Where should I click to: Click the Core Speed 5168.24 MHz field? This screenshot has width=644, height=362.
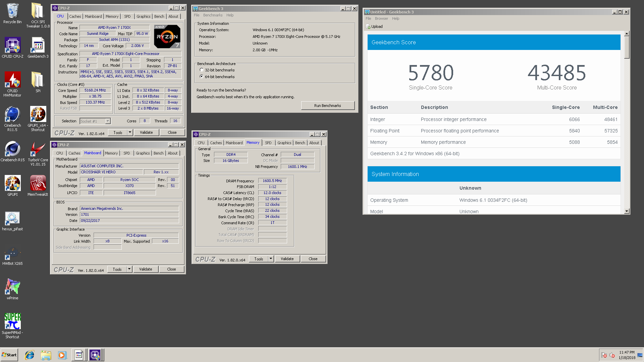pyautogui.click(x=95, y=90)
